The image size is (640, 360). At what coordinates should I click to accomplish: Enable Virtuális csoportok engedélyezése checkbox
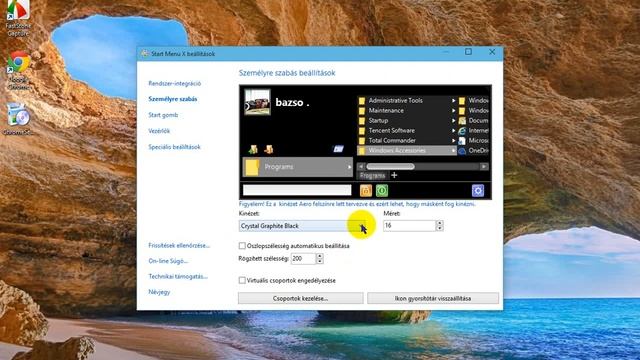click(x=242, y=280)
